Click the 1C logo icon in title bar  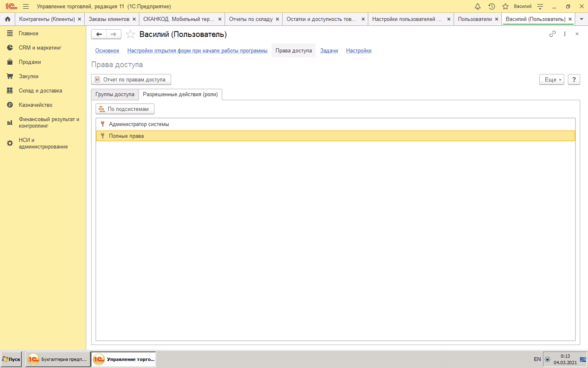click(11, 6)
